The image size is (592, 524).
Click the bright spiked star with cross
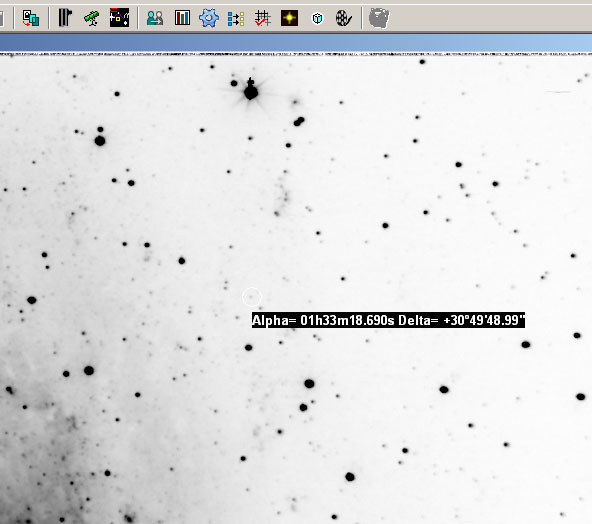[x=251, y=91]
